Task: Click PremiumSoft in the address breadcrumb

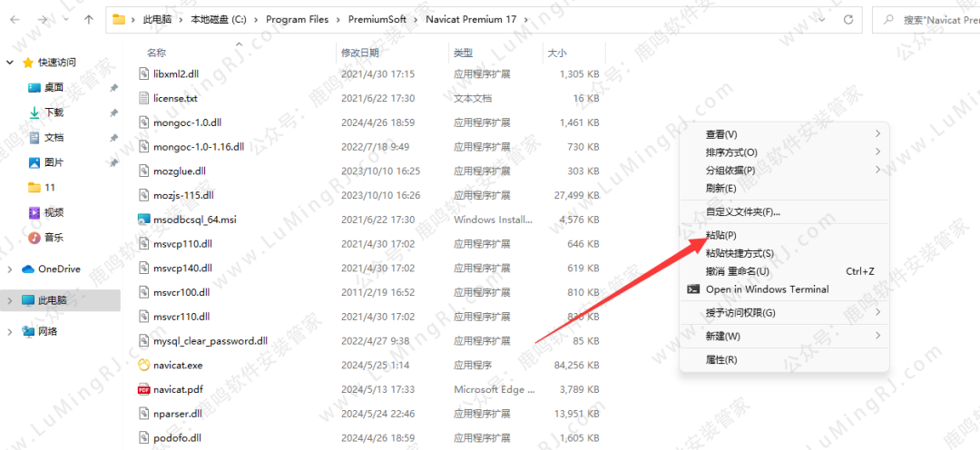Action: [x=380, y=18]
